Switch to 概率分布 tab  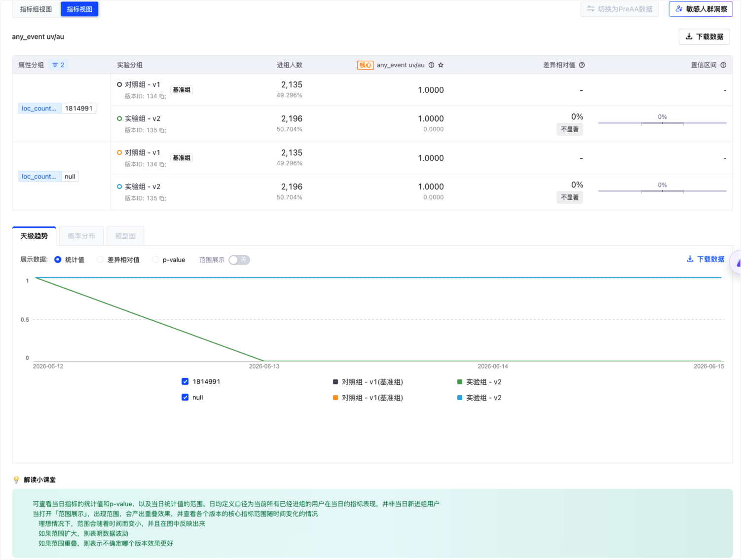tap(81, 236)
